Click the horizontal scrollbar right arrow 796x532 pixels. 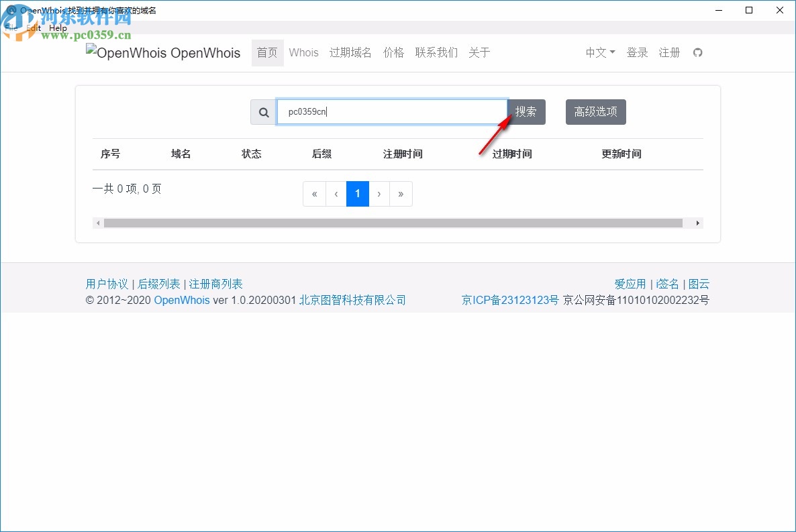click(x=697, y=222)
